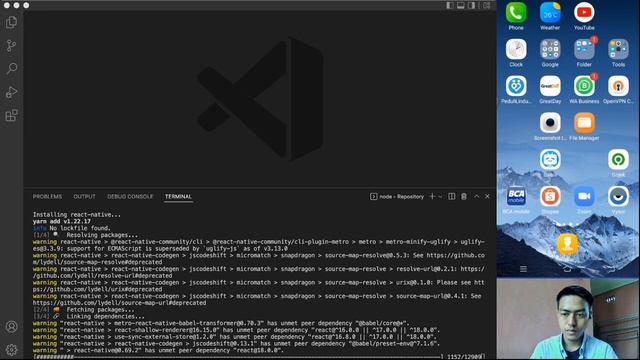Switch to the PROBLEMS tab
Screen dimensions: 640x360
click(47, 197)
